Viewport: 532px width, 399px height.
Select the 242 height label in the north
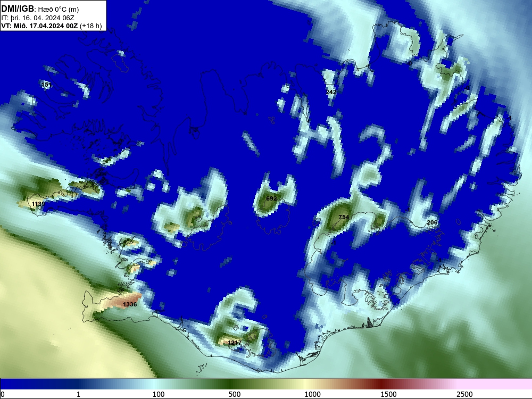tap(331, 92)
